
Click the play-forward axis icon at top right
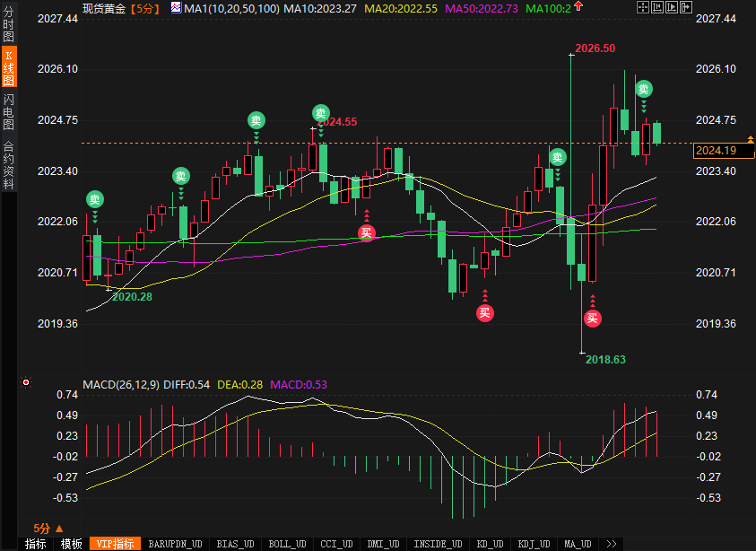pyautogui.click(x=672, y=7)
